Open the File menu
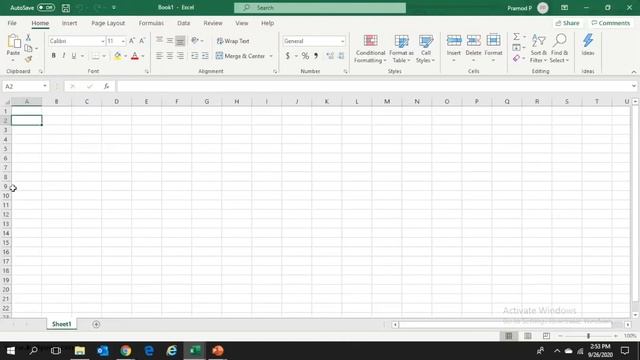This screenshot has height=360, width=640. 12,23
